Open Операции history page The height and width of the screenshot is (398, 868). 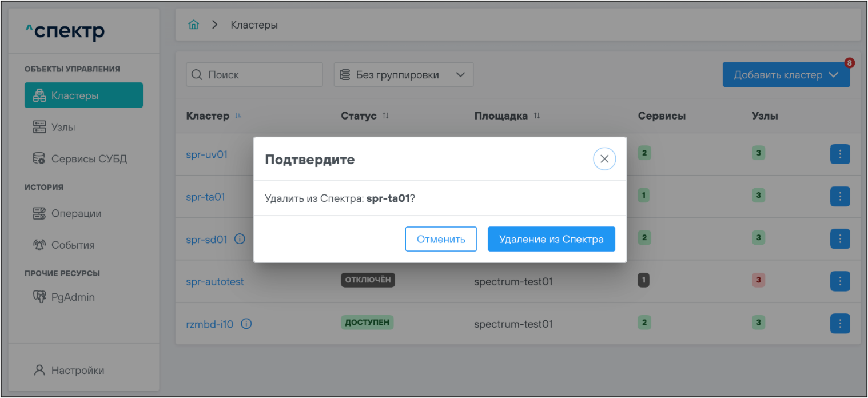click(76, 213)
